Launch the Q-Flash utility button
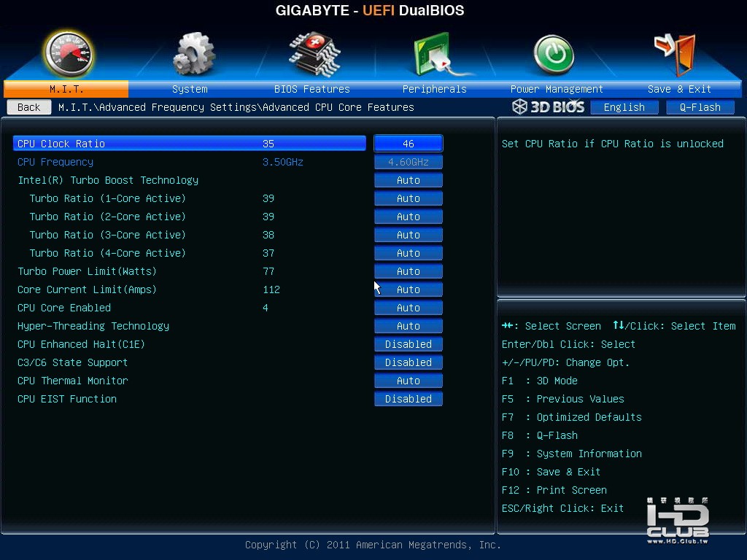This screenshot has width=747, height=560. coord(700,107)
